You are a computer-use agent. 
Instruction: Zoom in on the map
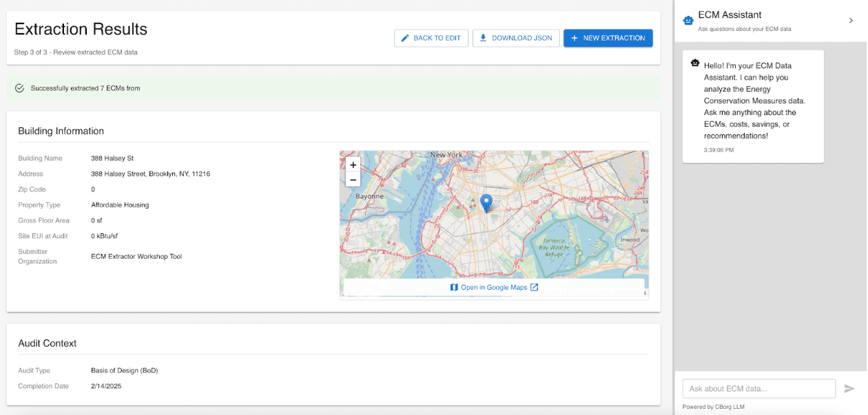(x=353, y=165)
